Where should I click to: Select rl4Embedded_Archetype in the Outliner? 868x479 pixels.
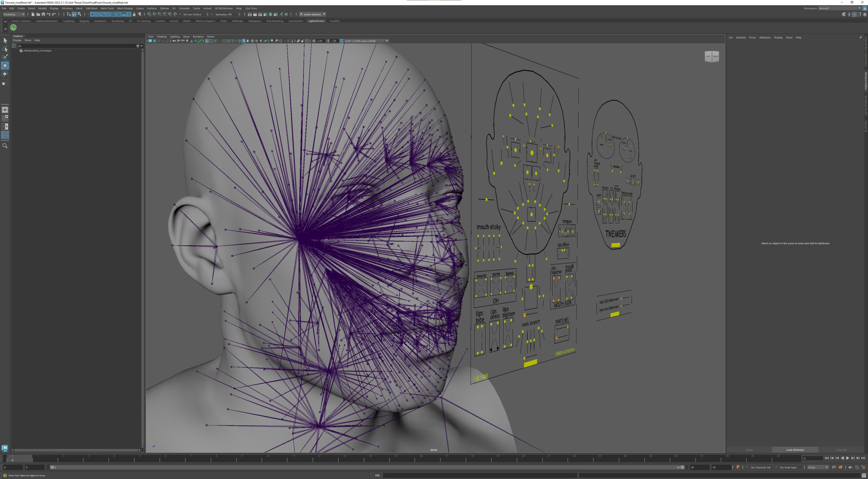point(37,51)
